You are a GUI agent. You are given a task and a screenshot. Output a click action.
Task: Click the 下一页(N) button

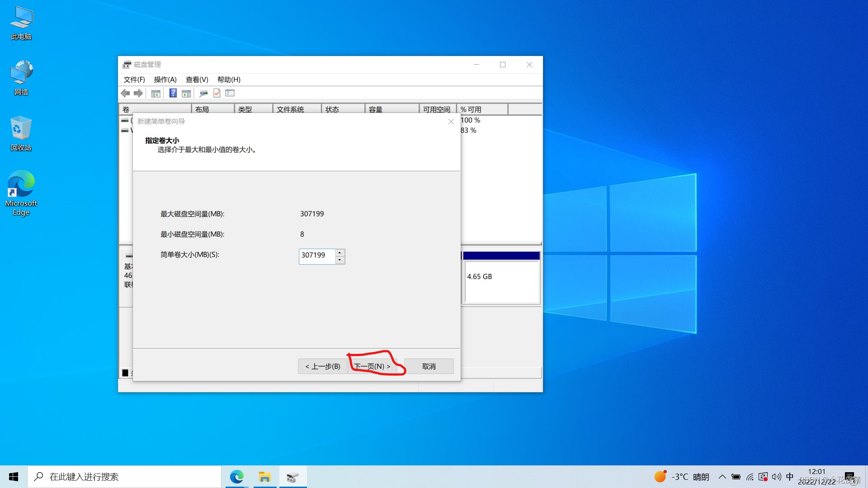(372, 366)
